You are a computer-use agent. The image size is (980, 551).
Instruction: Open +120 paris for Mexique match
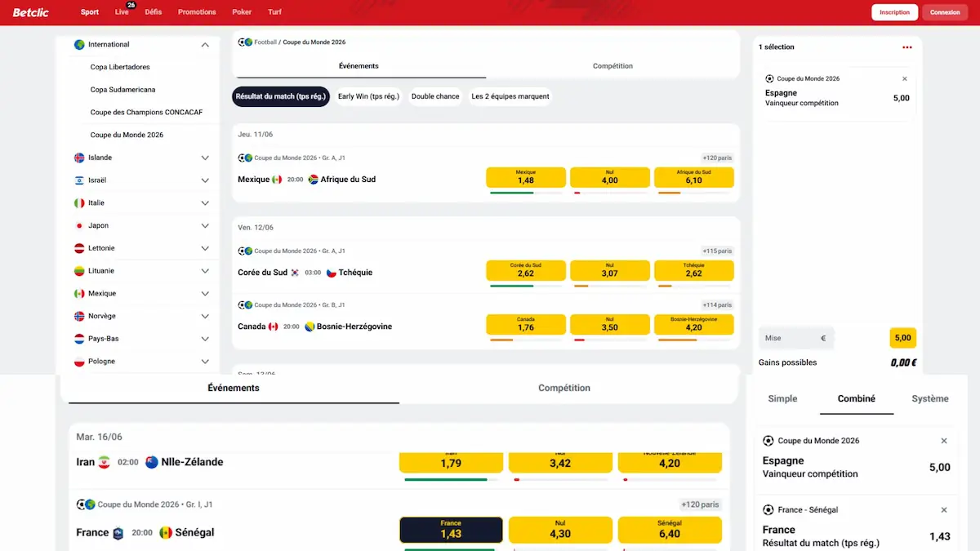coord(717,158)
